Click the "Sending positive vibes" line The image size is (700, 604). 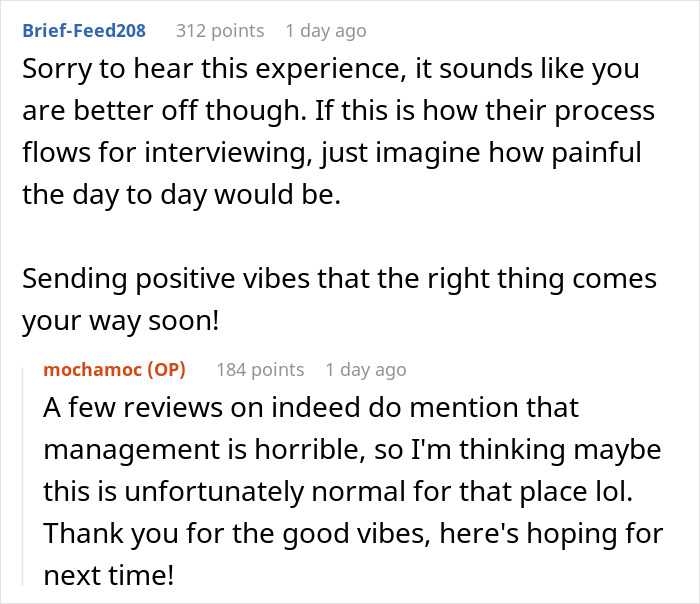point(340,277)
